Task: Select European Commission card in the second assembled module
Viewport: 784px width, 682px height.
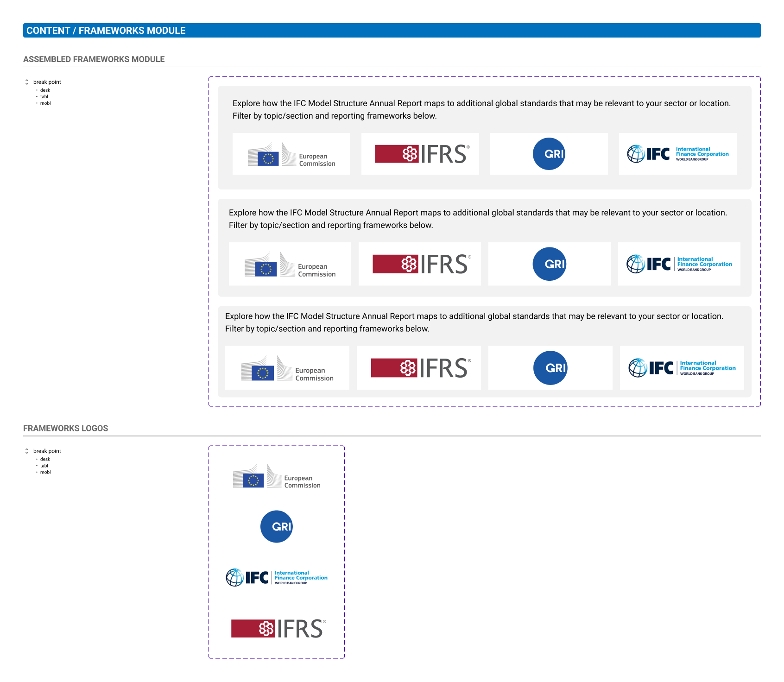Action: click(x=290, y=264)
